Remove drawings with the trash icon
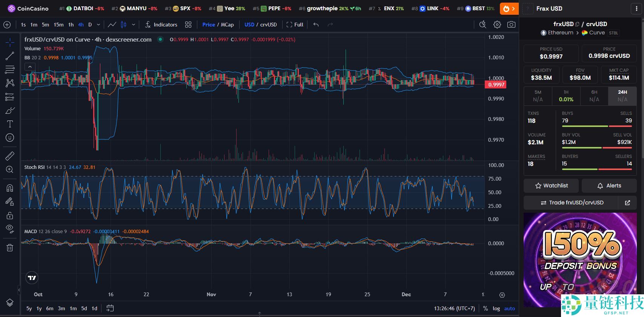The width and height of the screenshot is (644, 317). tap(10, 247)
